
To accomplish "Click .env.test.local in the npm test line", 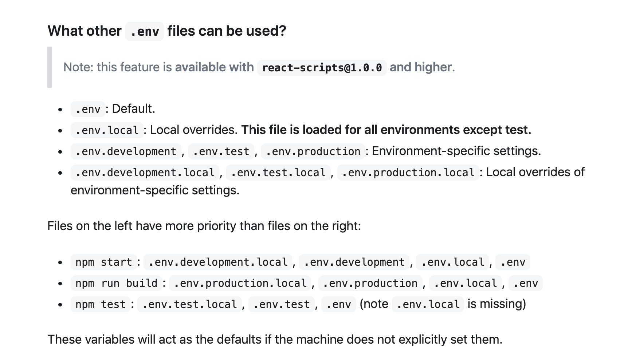I will [189, 304].
